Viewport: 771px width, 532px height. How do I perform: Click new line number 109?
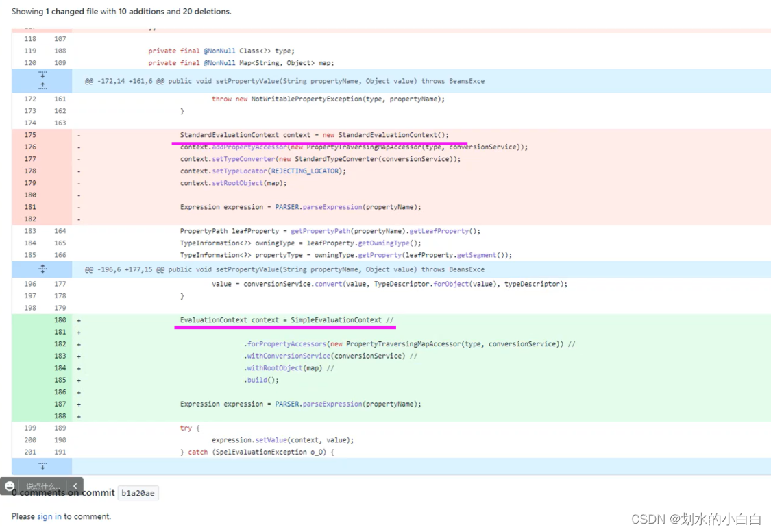tap(60, 63)
